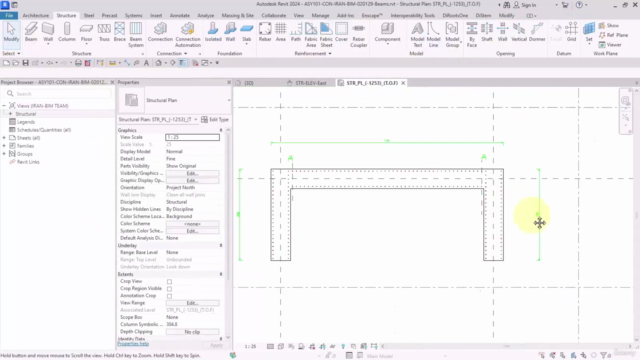Screen dimensions: 640x360
Task: Select the Legends tree item
Action: tap(26, 122)
